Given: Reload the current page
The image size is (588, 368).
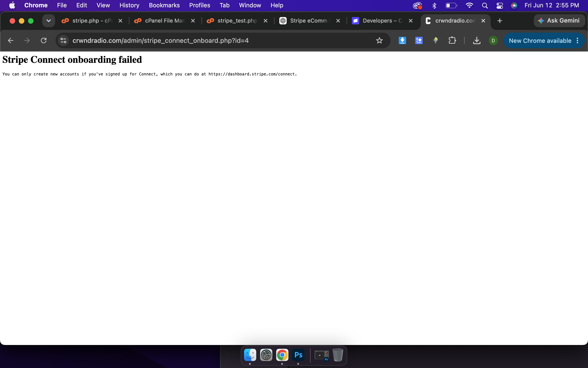Looking at the screenshot, I should (x=43, y=40).
